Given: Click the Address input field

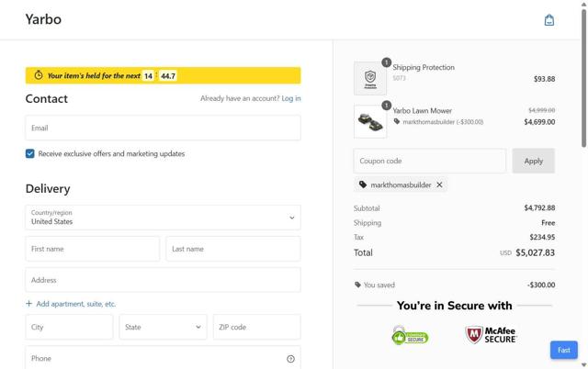Looking at the screenshot, I should tap(164, 280).
